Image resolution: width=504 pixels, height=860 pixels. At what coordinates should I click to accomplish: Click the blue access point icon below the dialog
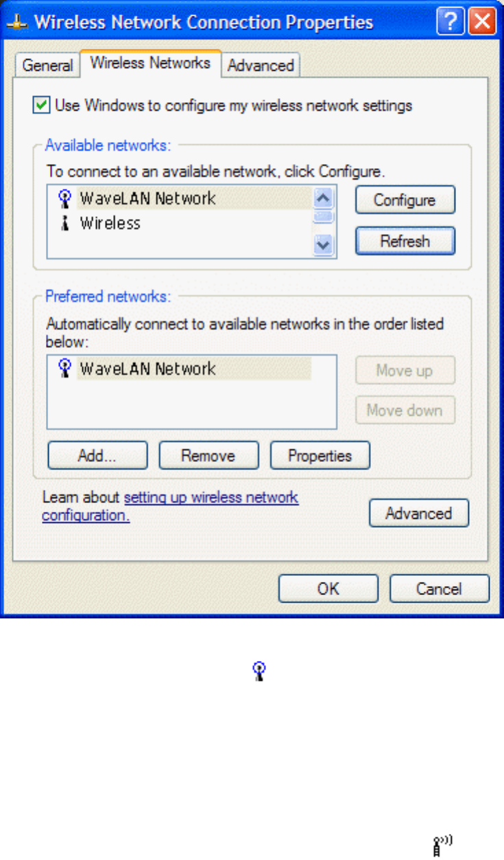[260, 671]
